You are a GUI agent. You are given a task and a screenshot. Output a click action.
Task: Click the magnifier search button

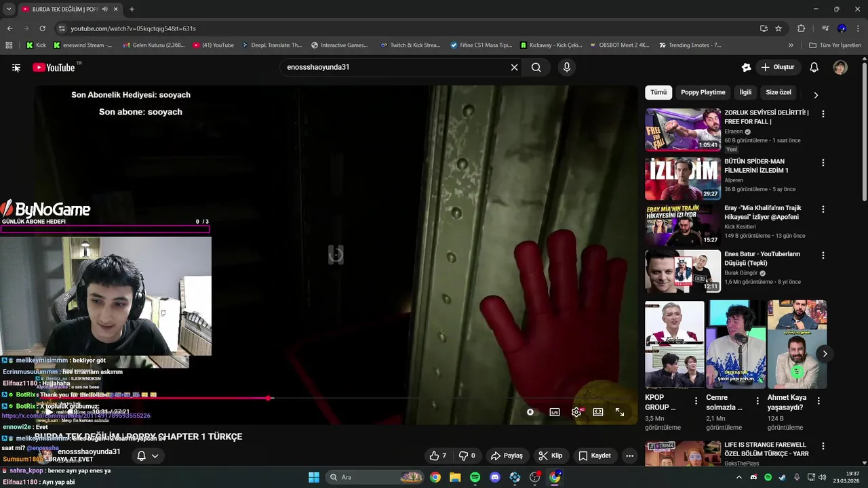pyautogui.click(x=536, y=67)
